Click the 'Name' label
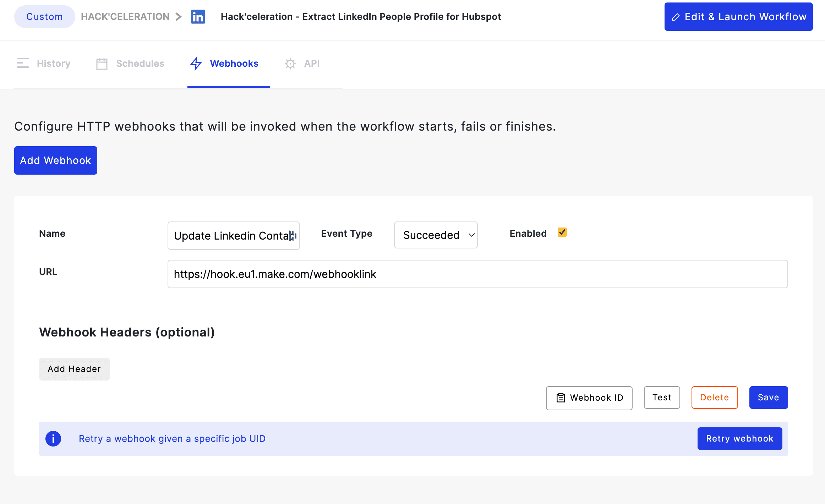Image resolution: width=825 pixels, height=504 pixels. point(52,234)
